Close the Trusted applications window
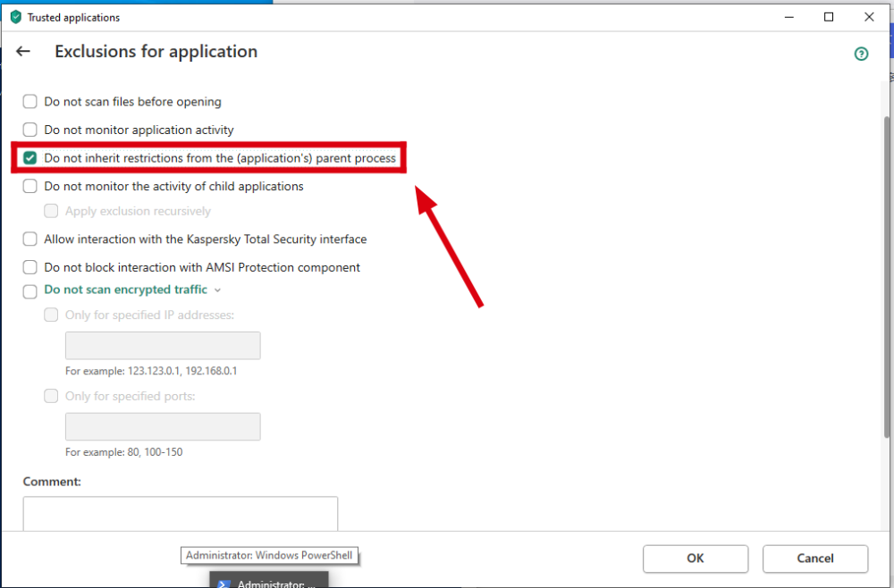 click(x=869, y=17)
